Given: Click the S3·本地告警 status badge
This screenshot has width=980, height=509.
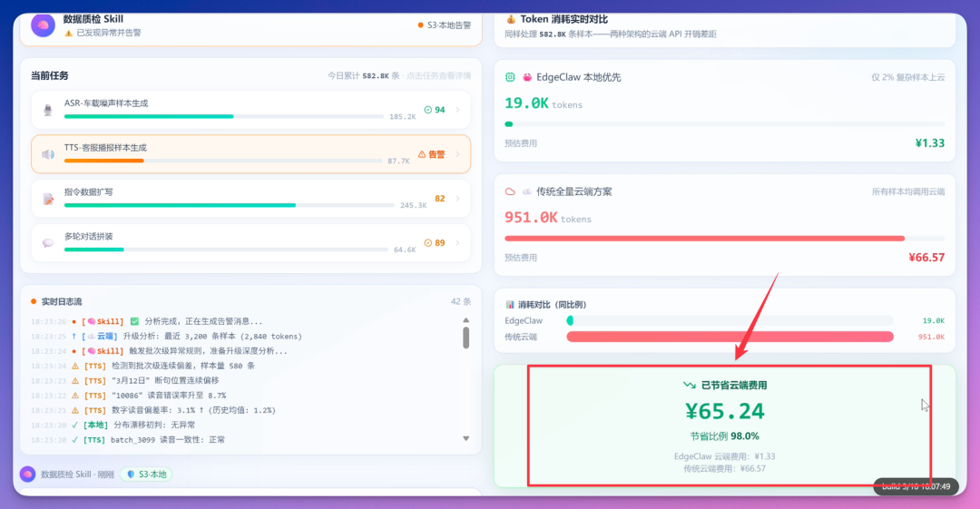Looking at the screenshot, I should pos(445,25).
